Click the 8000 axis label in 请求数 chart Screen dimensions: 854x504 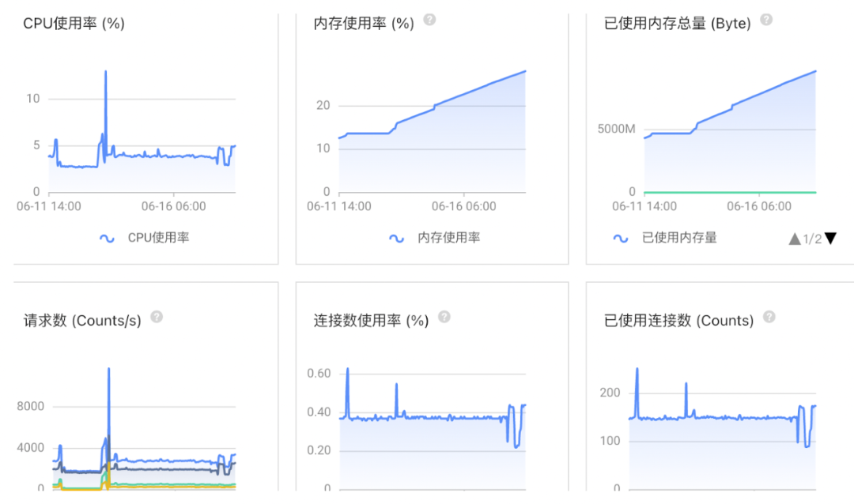(x=31, y=406)
